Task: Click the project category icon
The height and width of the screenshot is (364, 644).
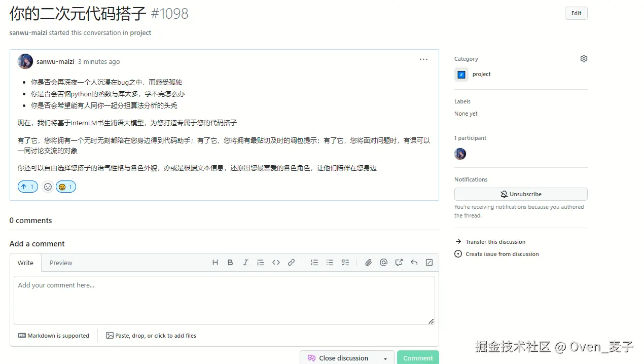Action: 461,75
